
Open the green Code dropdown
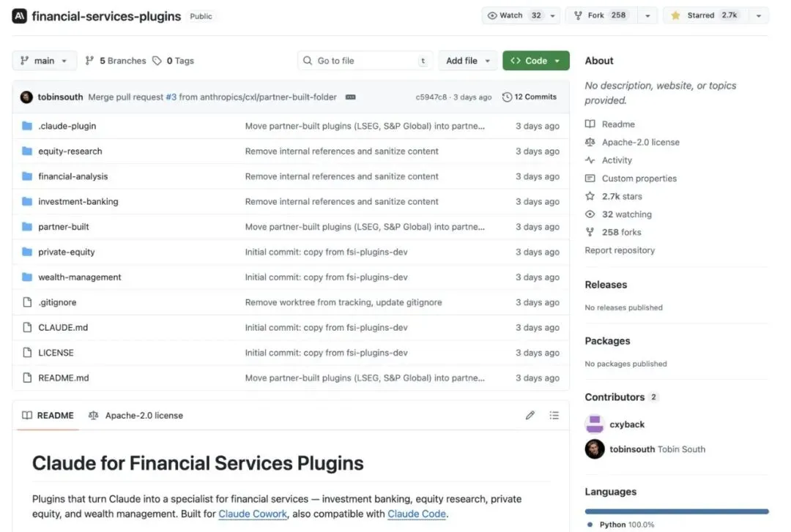point(536,61)
